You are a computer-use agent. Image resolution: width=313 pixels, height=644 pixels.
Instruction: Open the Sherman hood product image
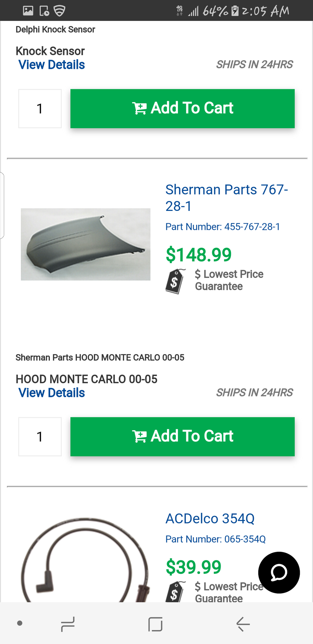(86, 244)
